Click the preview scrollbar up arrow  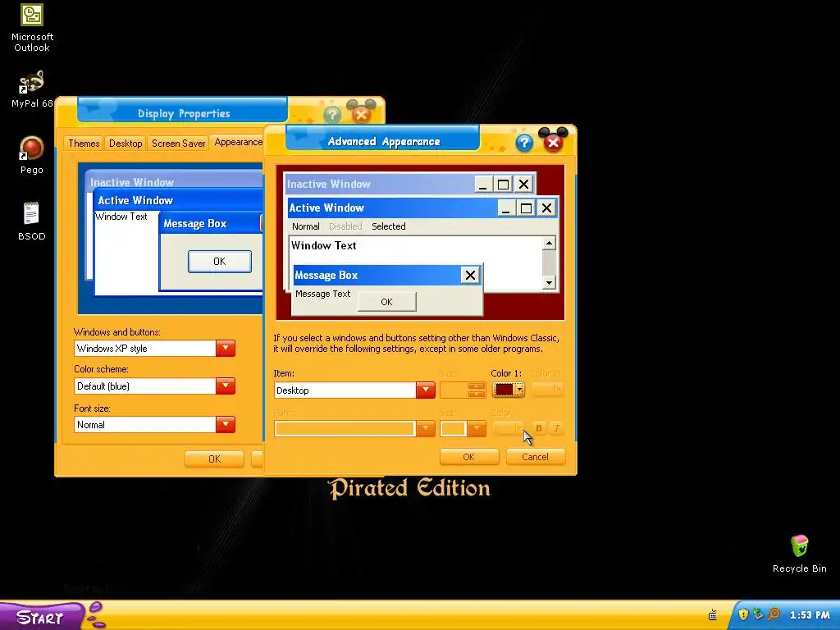549,243
